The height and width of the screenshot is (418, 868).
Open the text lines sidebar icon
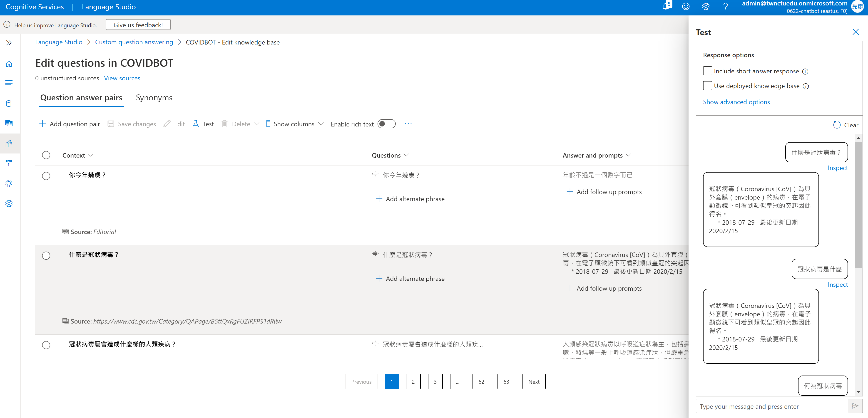tap(9, 84)
